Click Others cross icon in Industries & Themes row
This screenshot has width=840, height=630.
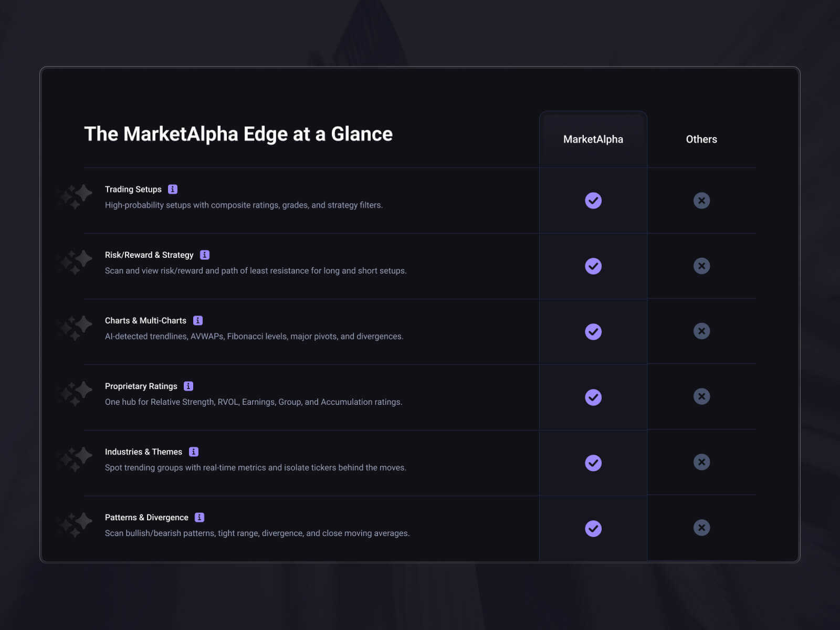pyautogui.click(x=701, y=462)
